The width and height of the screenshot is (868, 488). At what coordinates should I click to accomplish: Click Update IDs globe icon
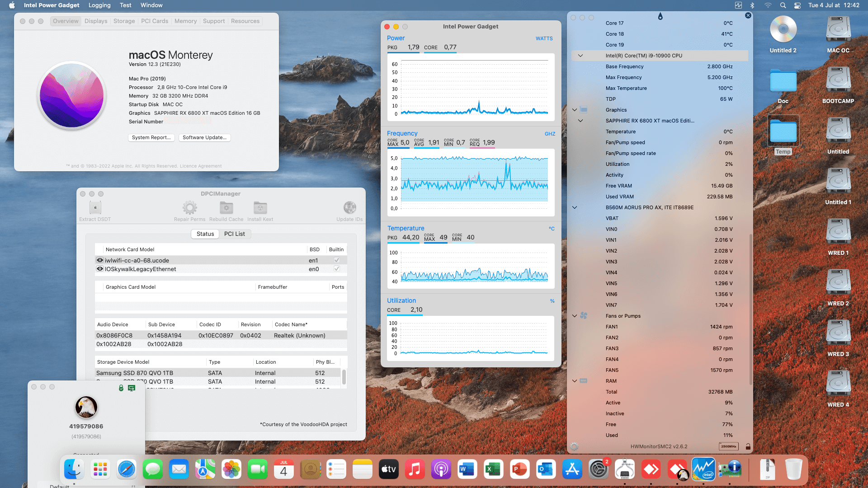(349, 208)
